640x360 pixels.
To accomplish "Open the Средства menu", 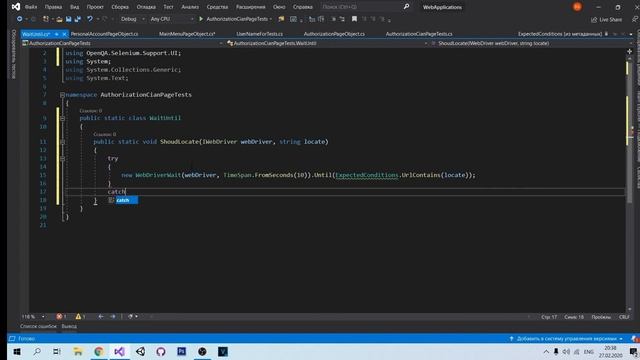I will tap(217, 7).
